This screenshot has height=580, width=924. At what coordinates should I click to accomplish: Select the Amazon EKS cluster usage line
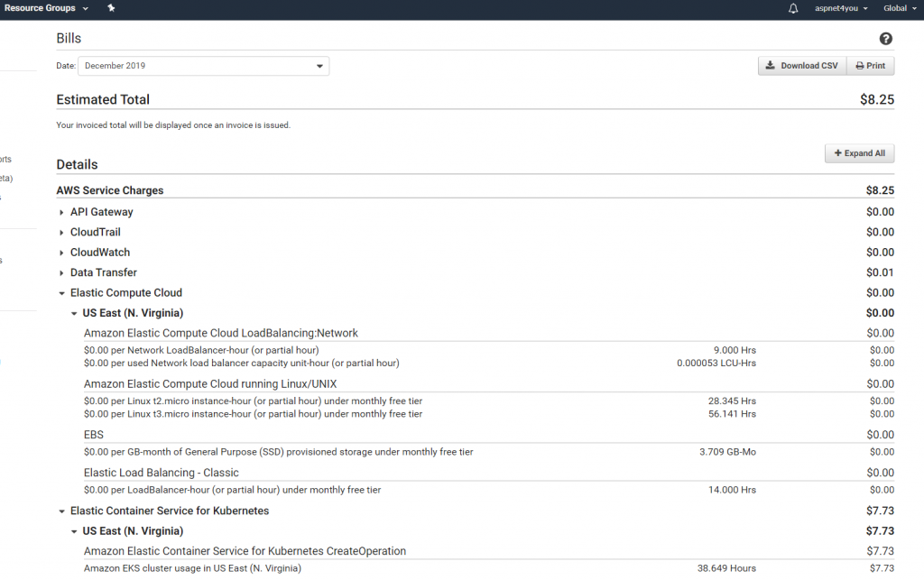click(x=192, y=568)
